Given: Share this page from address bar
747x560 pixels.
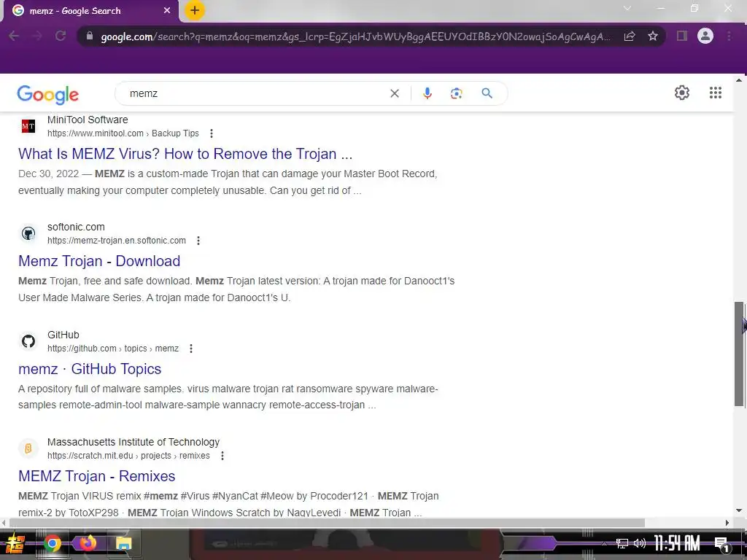Looking at the screenshot, I should 630,36.
